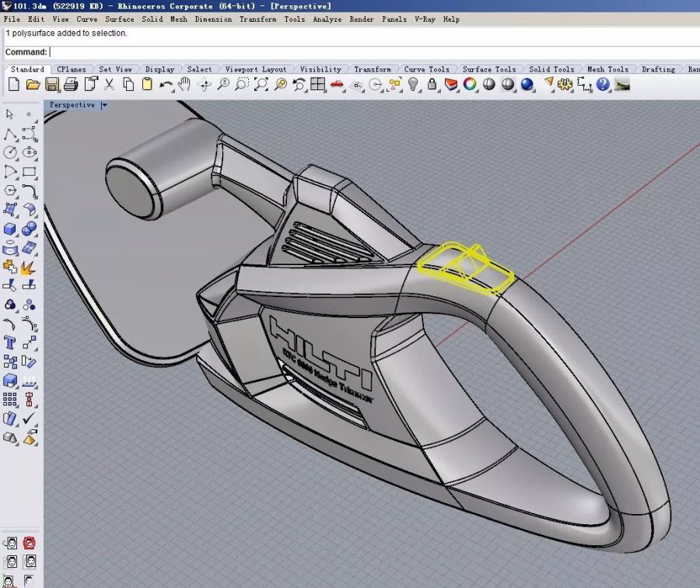Screen dimensions: 700x588
Task: Open the Analyze menu
Action: click(327, 19)
